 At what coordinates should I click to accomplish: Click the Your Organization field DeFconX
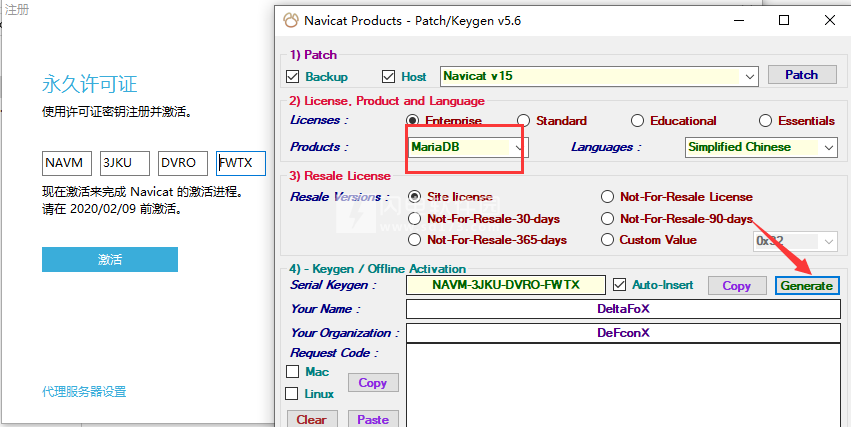pos(623,333)
